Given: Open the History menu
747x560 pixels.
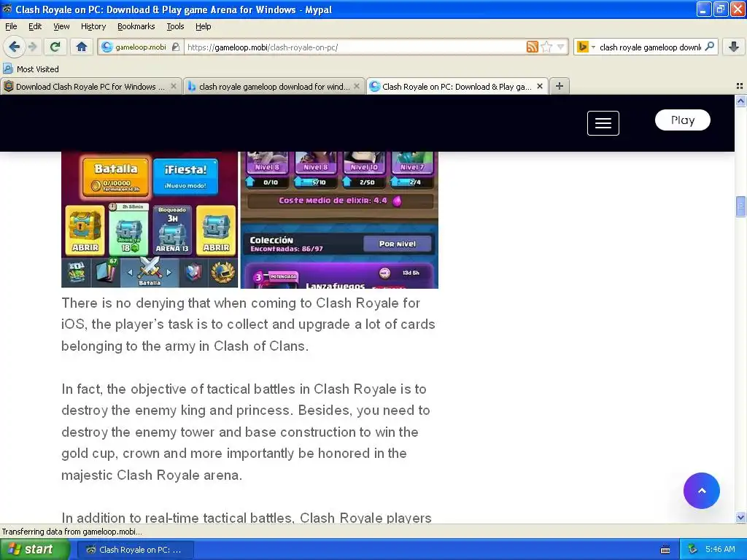Looking at the screenshot, I should click(93, 26).
